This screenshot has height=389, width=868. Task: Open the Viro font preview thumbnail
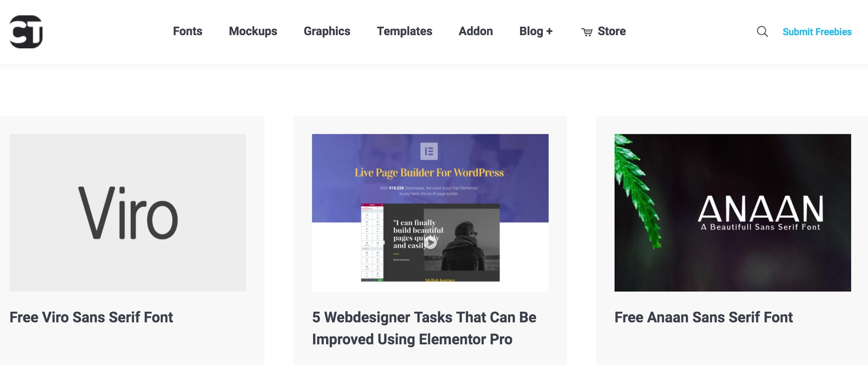128,212
